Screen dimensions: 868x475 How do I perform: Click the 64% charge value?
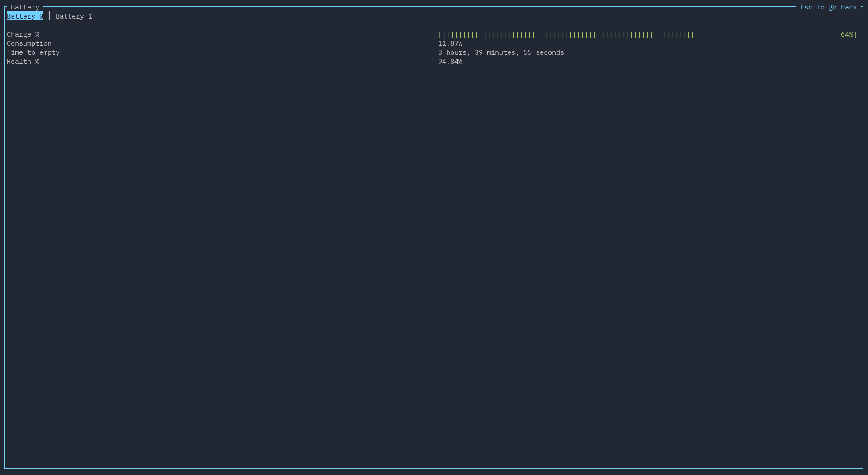(846, 34)
